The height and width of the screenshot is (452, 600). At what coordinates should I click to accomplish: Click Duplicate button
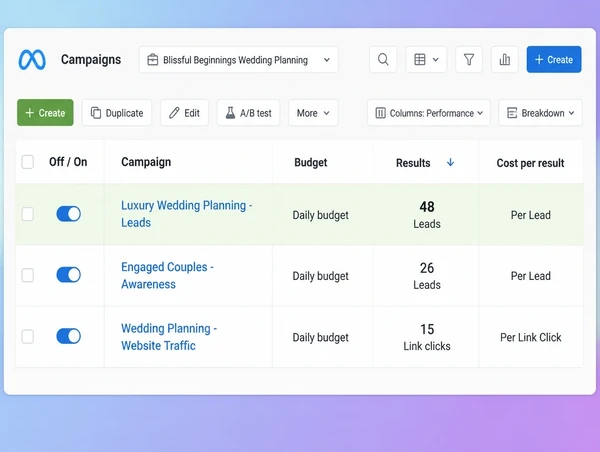pyautogui.click(x=117, y=113)
